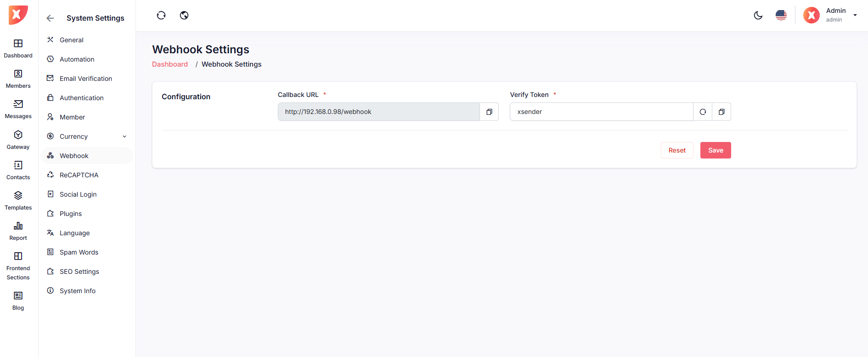Screen dimensions: 868x357
Task: Copy the Verify Token value
Action: point(721,112)
